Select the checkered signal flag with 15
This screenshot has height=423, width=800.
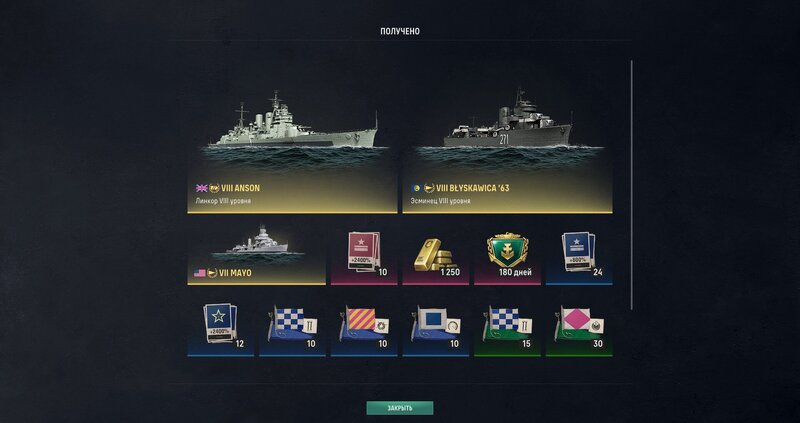pos(507,324)
